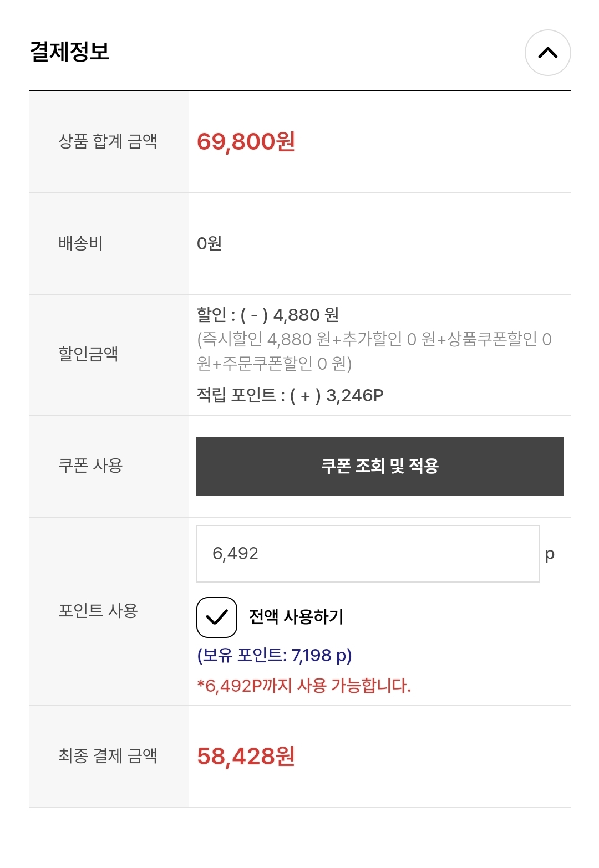The image size is (599, 868).
Task: Click the points input field showing 6,492
Action: pos(368,554)
